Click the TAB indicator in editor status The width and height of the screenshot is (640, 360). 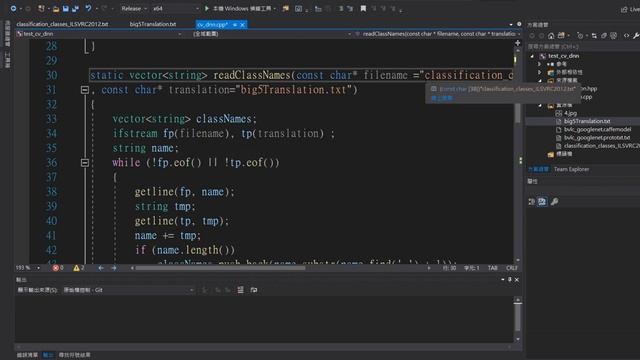(x=492, y=268)
